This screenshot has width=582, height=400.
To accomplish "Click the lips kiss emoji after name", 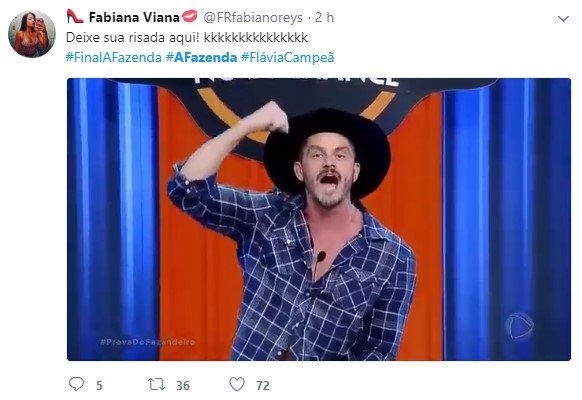I will tap(190, 16).
